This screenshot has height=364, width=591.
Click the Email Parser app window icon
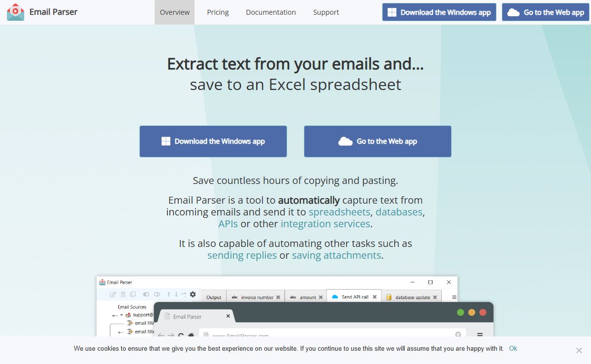click(x=102, y=282)
